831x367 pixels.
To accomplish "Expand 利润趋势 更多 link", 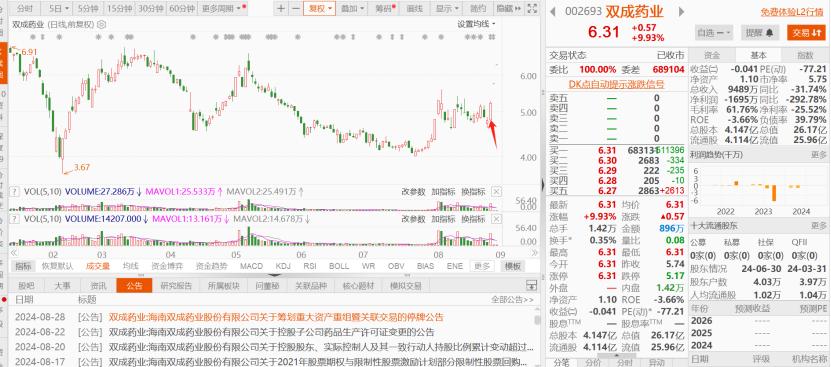I will pyautogui.click(x=819, y=154).
